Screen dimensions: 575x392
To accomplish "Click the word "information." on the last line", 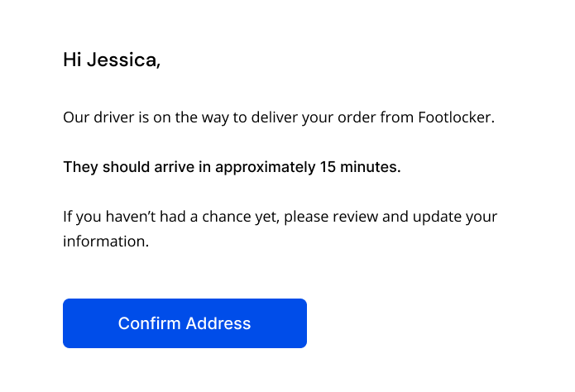I will (106, 241).
